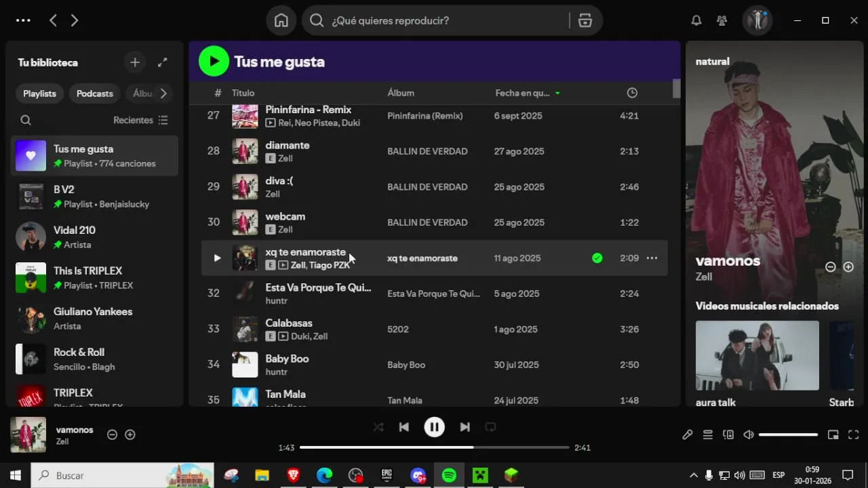Open Giuliano Yankees artist
This screenshot has width=868, height=488.
coord(94,319)
